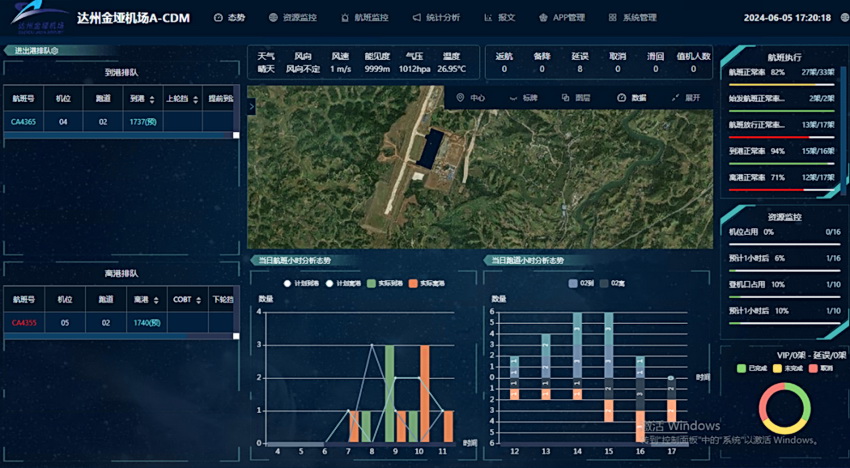Click the 标牌 label icon on map toolbar
Screen dimensions: 850x468
(x=513, y=98)
